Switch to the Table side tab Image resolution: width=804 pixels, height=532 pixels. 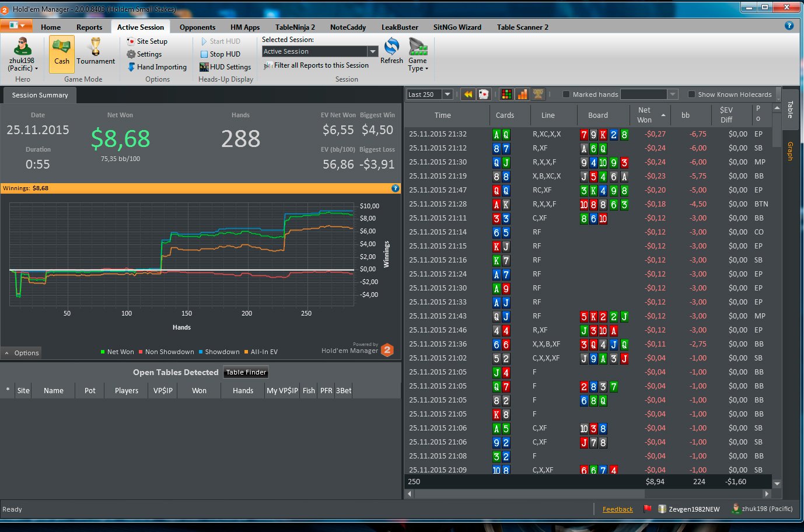(790, 110)
